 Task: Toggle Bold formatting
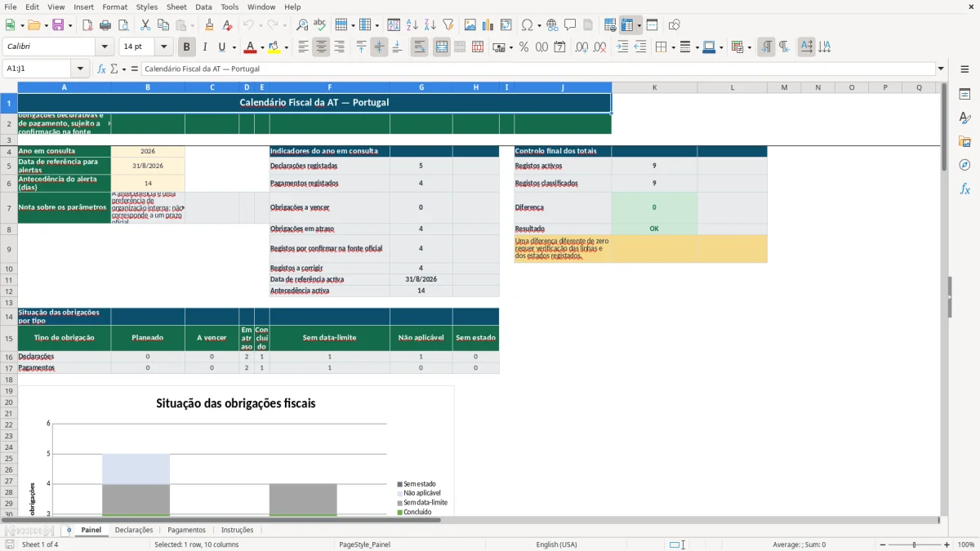(x=187, y=47)
